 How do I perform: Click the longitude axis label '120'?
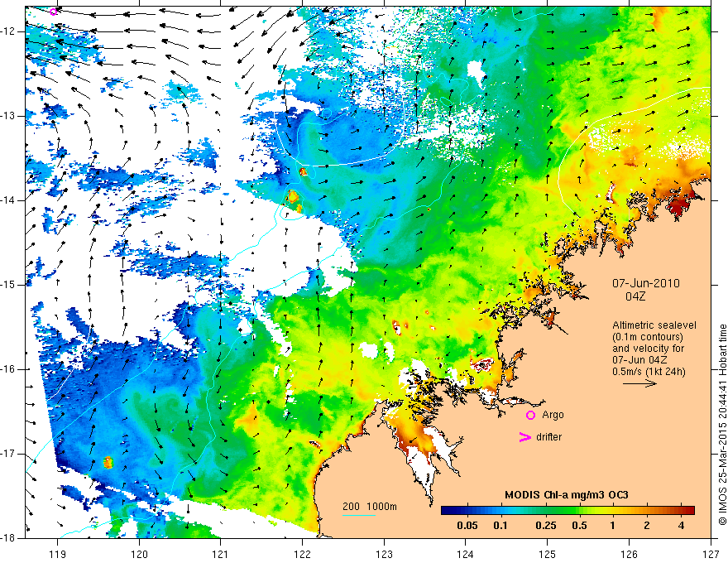click(139, 554)
